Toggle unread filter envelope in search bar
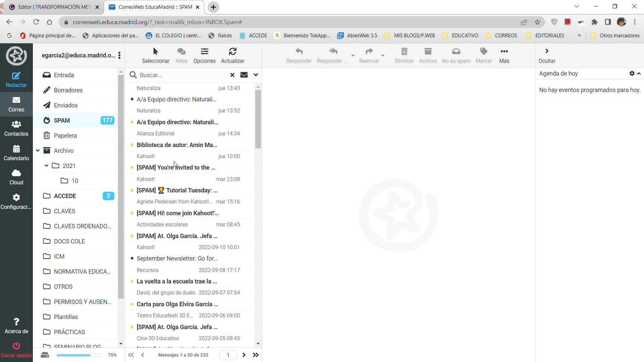This screenshot has width=644, height=362. click(x=244, y=75)
